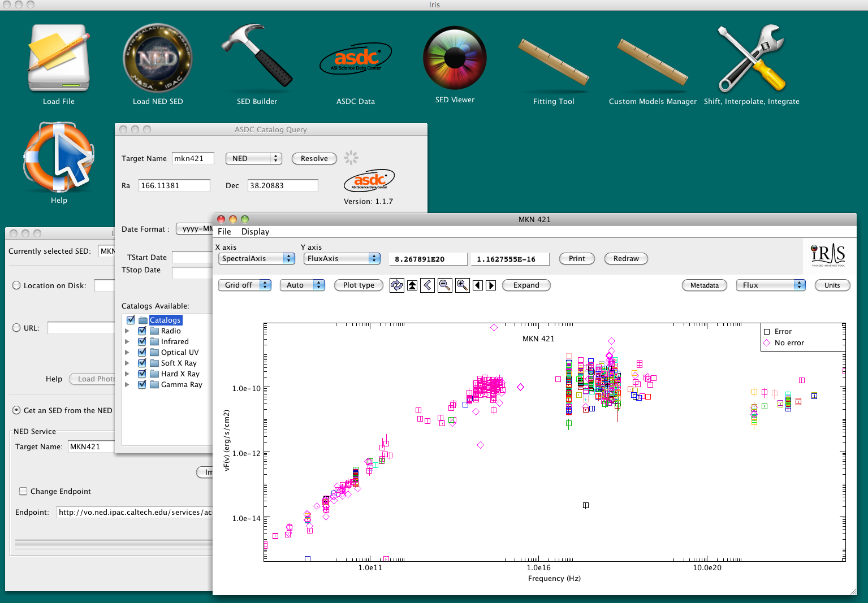Uncheck the Radio catalog checkbox

tap(142, 331)
